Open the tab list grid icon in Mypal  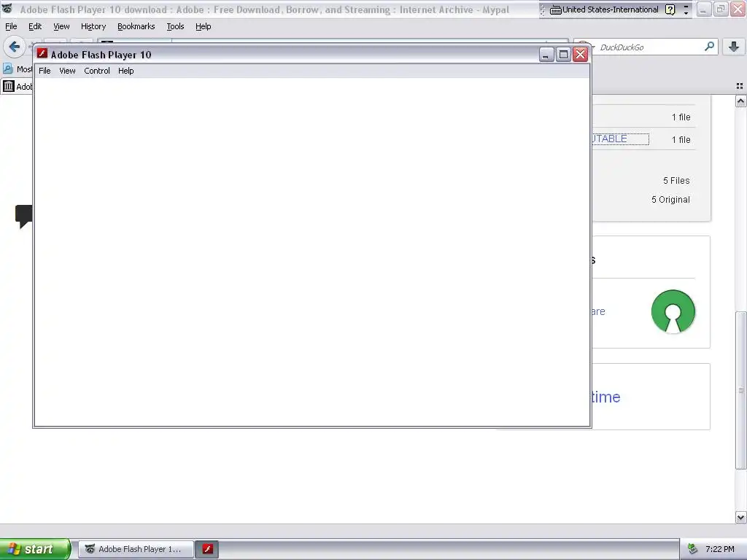[x=740, y=86]
